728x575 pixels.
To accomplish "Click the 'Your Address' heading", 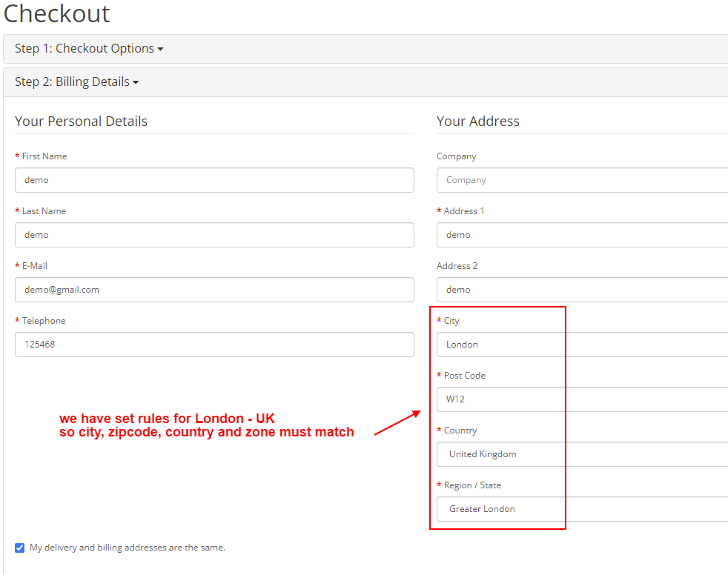I will coord(477,121).
